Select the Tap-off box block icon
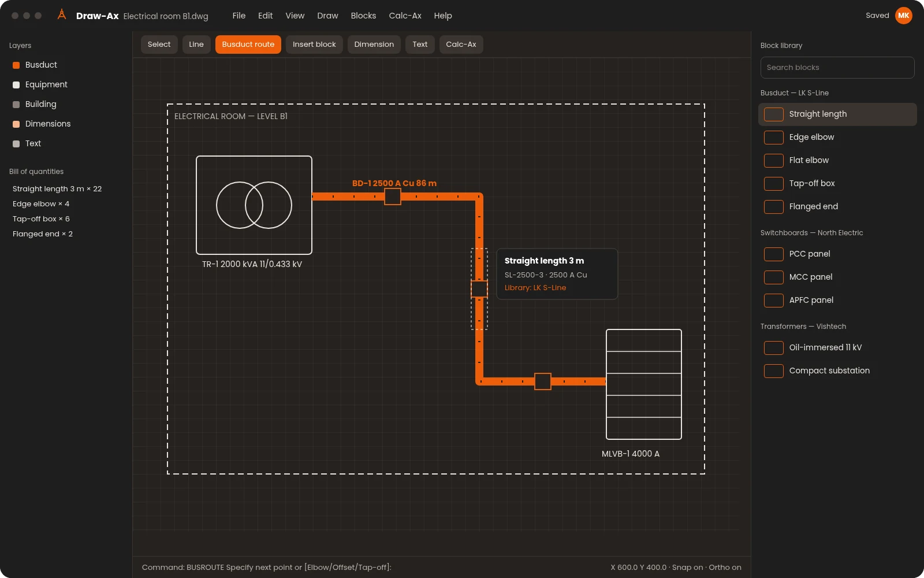Screen dimensions: 924x578 click(774, 184)
